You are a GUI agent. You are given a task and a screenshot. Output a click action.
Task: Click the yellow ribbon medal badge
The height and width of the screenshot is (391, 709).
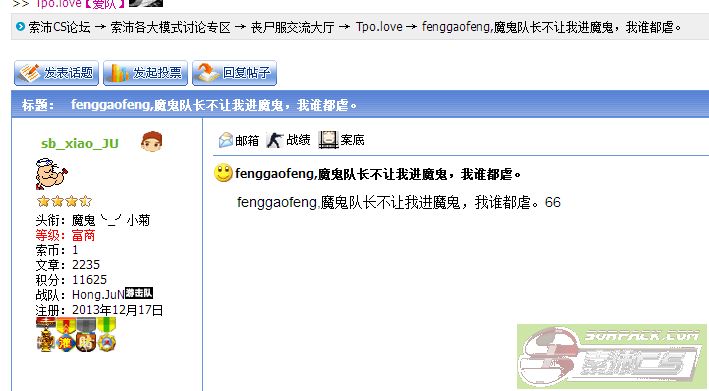(66, 334)
